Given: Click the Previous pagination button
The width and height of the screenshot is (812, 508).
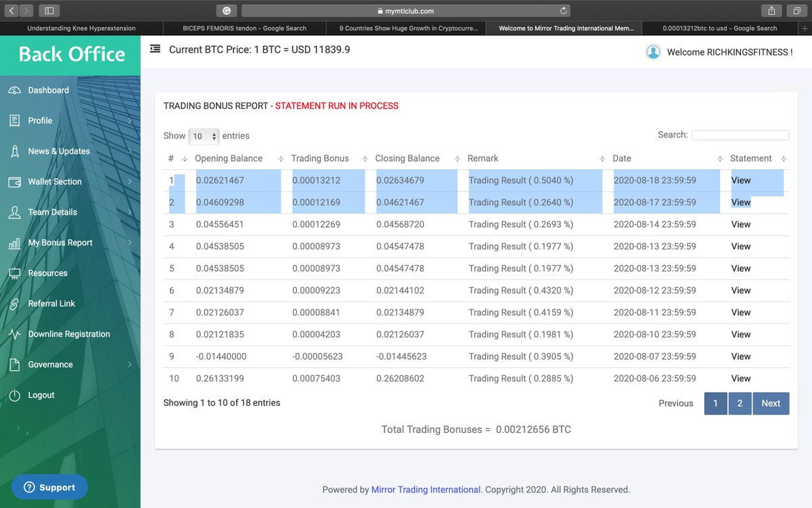Looking at the screenshot, I should (676, 403).
